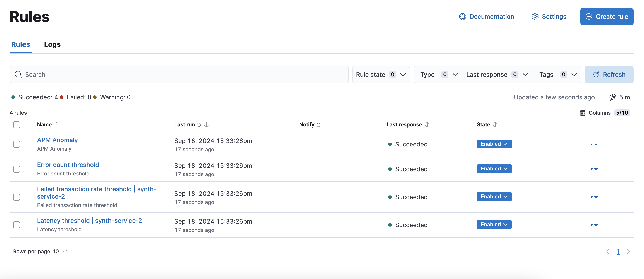644x279 pixels.
Task: Go to the previous page arrow
Action: 608,252
